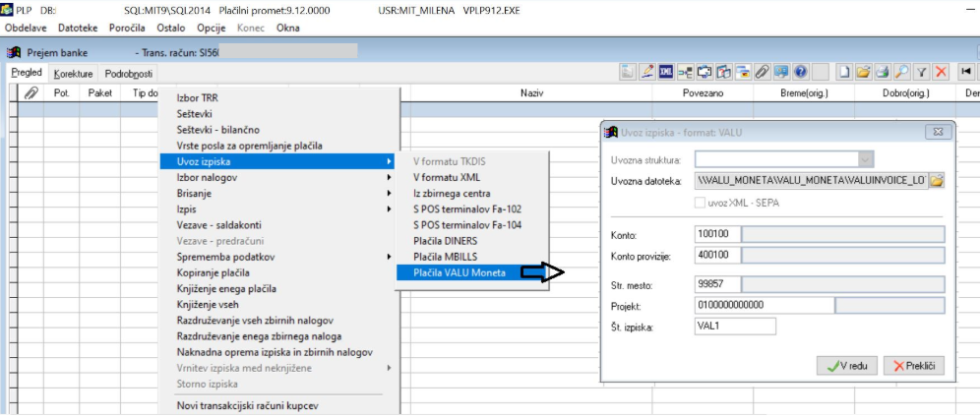Open help with the blue question icon
The width and height of the screenshot is (980, 418).
coord(801,72)
